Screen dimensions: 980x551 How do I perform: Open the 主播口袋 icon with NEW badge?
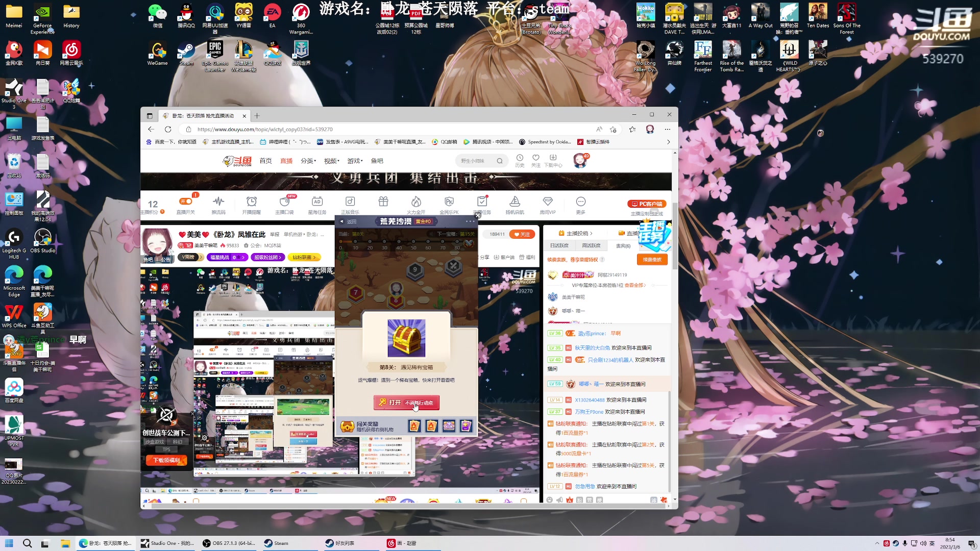[285, 202]
